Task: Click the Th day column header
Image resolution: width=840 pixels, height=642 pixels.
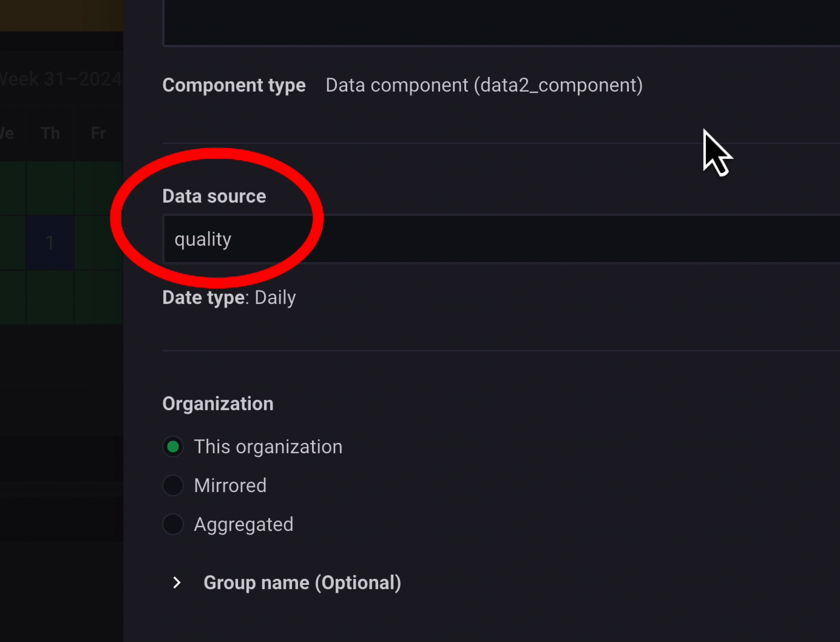Action: coord(50,133)
